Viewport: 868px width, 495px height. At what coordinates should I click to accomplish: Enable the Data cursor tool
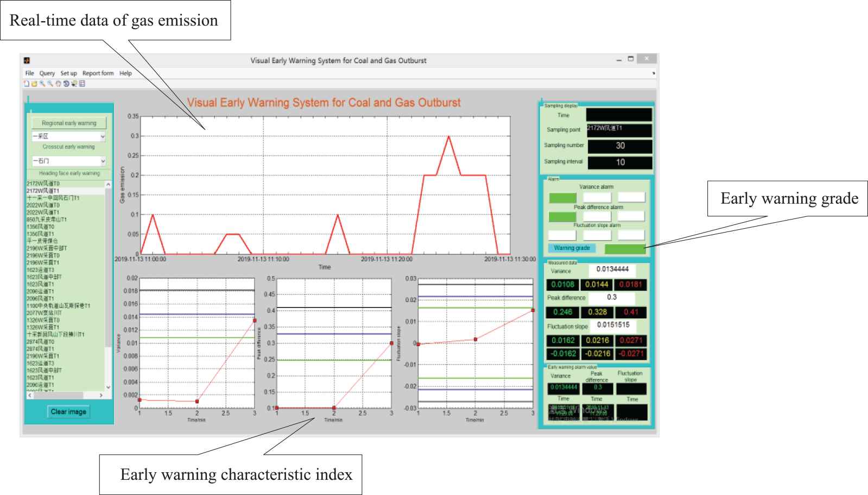(74, 84)
